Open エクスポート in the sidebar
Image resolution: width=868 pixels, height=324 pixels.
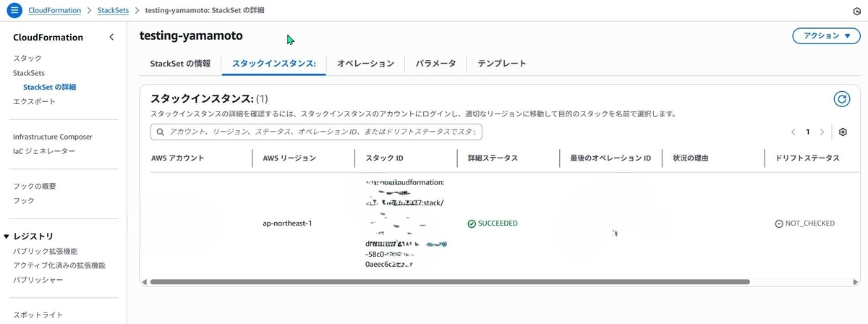tap(34, 102)
